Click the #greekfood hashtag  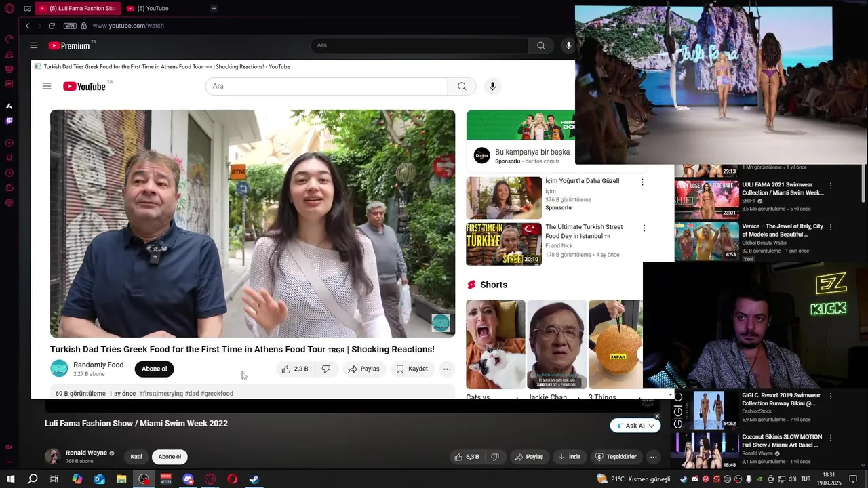pyautogui.click(x=217, y=393)
